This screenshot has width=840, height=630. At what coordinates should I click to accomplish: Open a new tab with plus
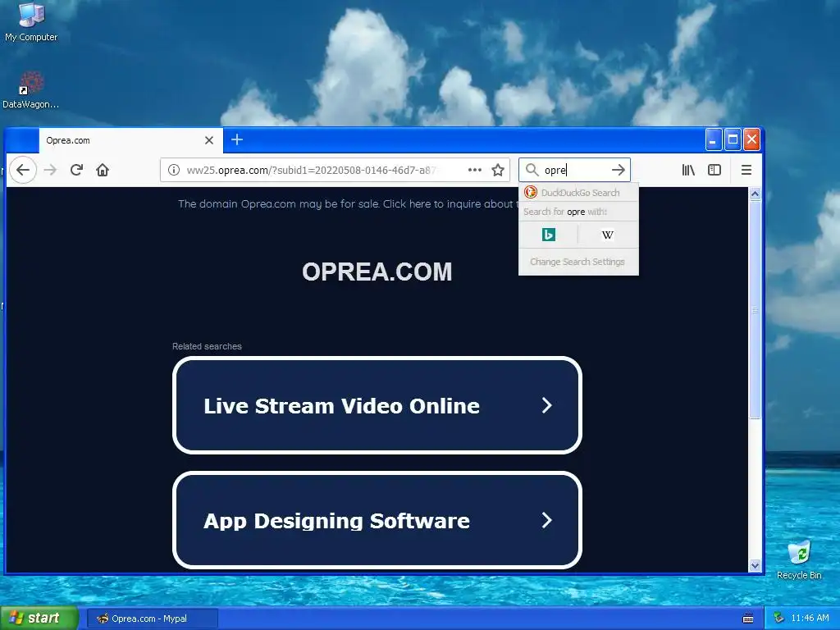(237, 139)
